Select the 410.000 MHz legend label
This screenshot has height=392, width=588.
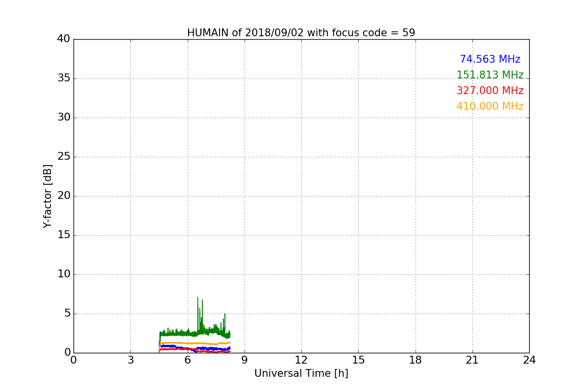pos(490,106)
